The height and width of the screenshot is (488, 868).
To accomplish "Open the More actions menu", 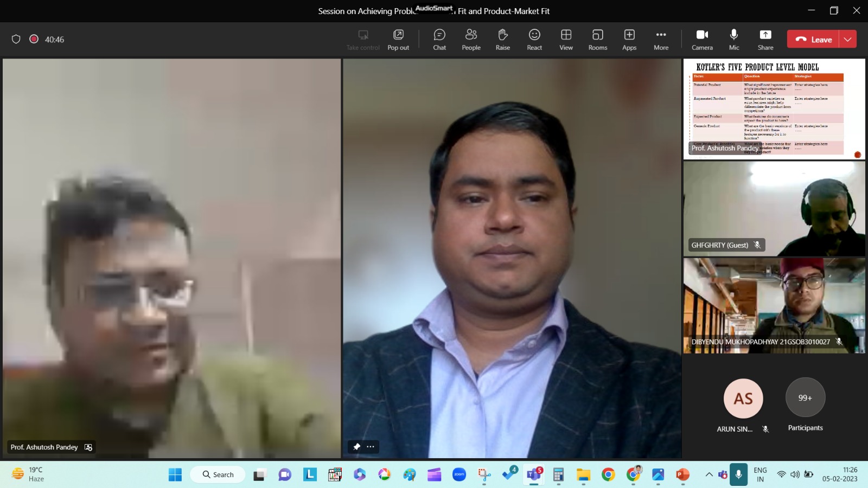I will (661, 40).
